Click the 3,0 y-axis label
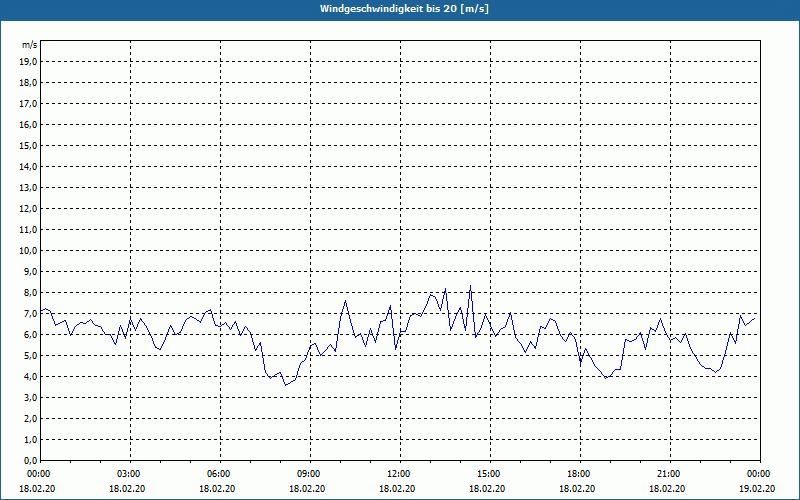 31,397
